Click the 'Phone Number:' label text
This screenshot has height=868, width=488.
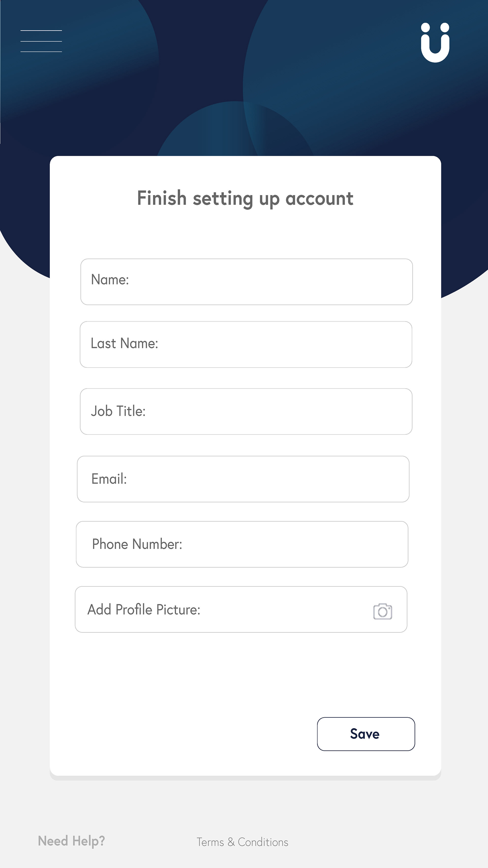137,544
